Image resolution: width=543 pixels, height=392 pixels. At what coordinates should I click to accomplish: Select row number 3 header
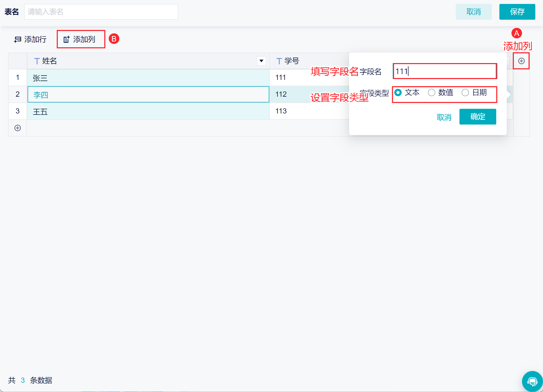[x=18, y=111]
